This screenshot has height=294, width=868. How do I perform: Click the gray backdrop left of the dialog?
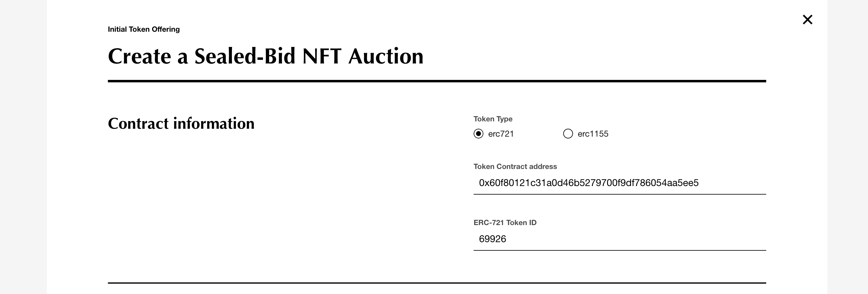point(23,147)
